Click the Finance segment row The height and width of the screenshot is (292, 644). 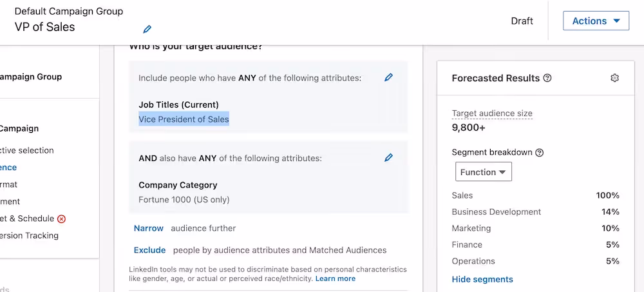click(536, 245)
